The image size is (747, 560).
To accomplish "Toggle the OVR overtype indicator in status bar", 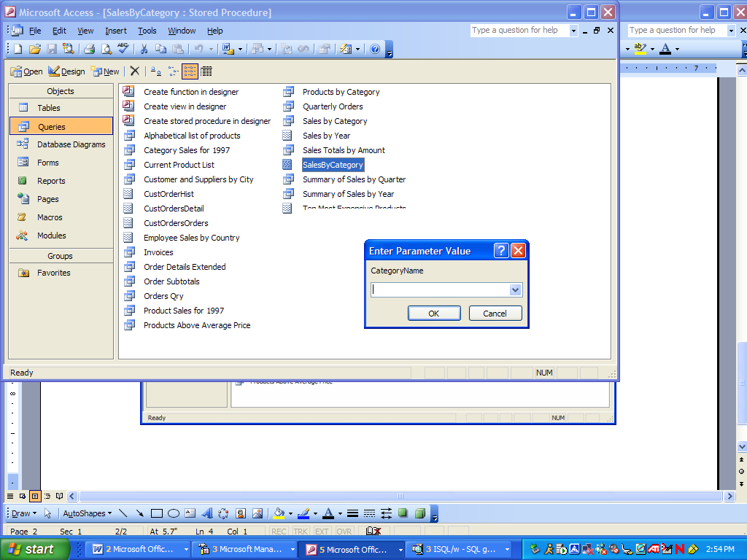I will point(344,532).
